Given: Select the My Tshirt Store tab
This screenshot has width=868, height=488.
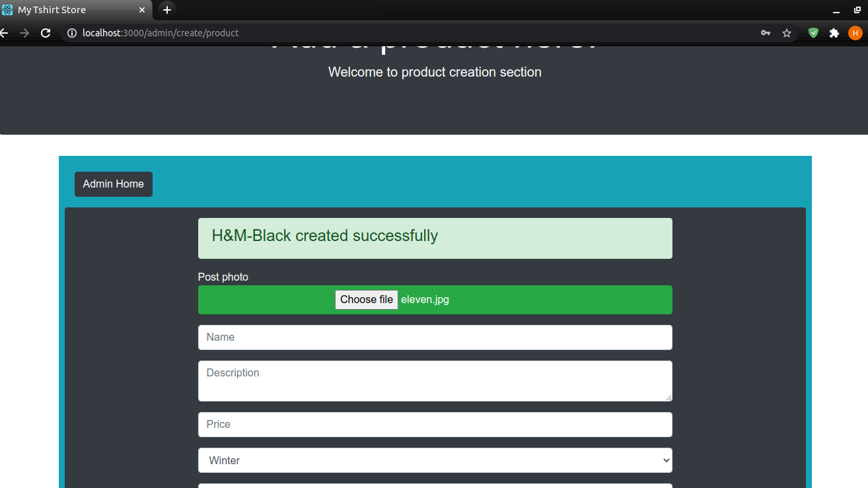Looking at the screenshot, I should click(76, 10).
